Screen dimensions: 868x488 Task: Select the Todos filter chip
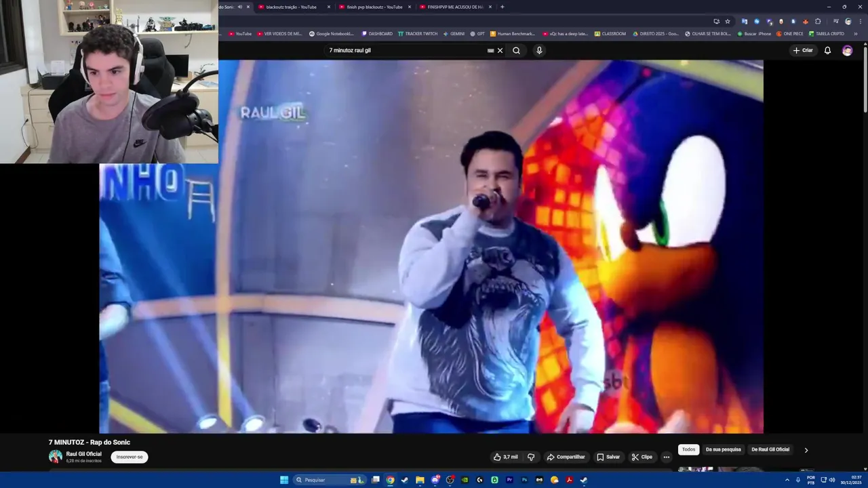[x=688, y=449]
